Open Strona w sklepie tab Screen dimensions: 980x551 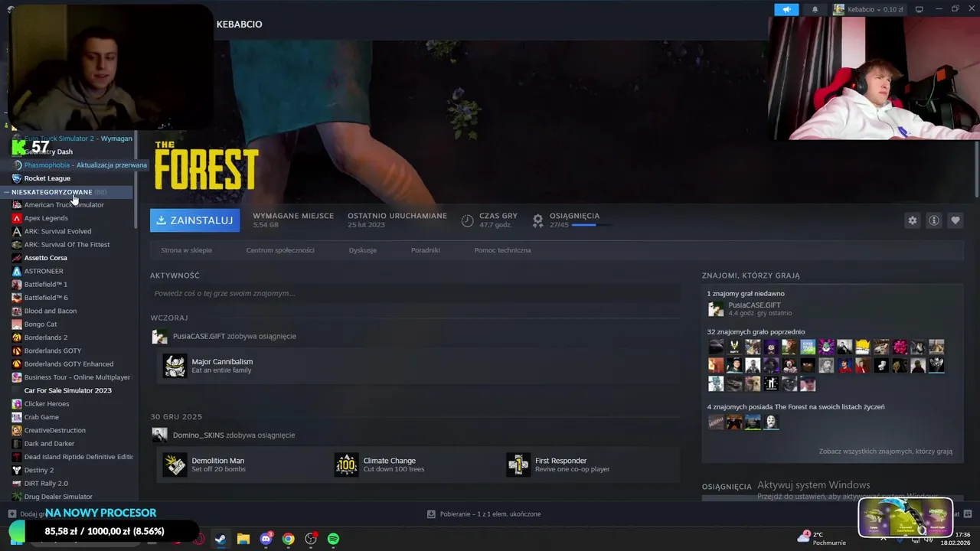(186, 250)
